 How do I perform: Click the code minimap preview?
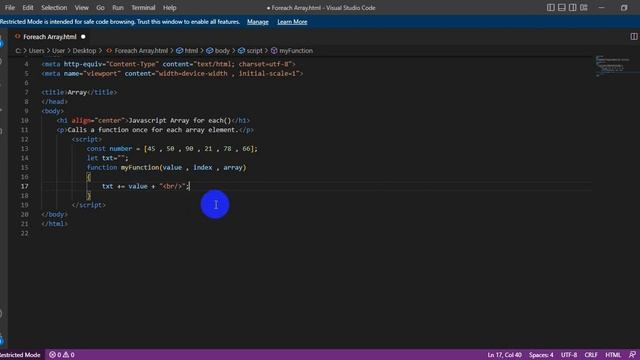point(613,67)
